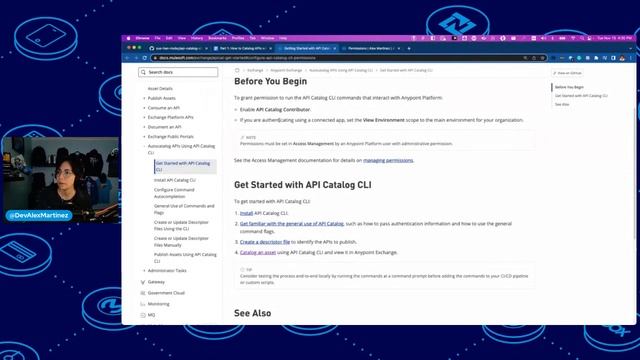Expand the Document an API section
Screen dimensions: 640x360
tap(144, 127)
